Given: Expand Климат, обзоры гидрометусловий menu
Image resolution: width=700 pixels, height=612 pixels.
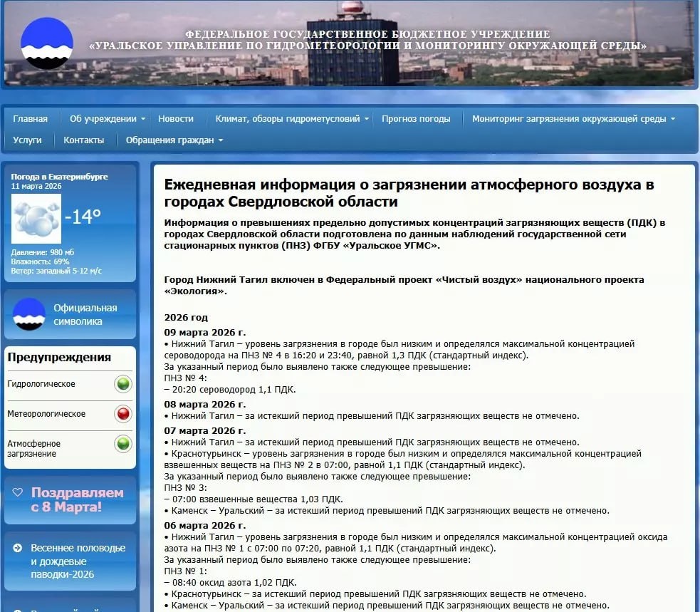Looking at the screenshot, I should [292, 119].
